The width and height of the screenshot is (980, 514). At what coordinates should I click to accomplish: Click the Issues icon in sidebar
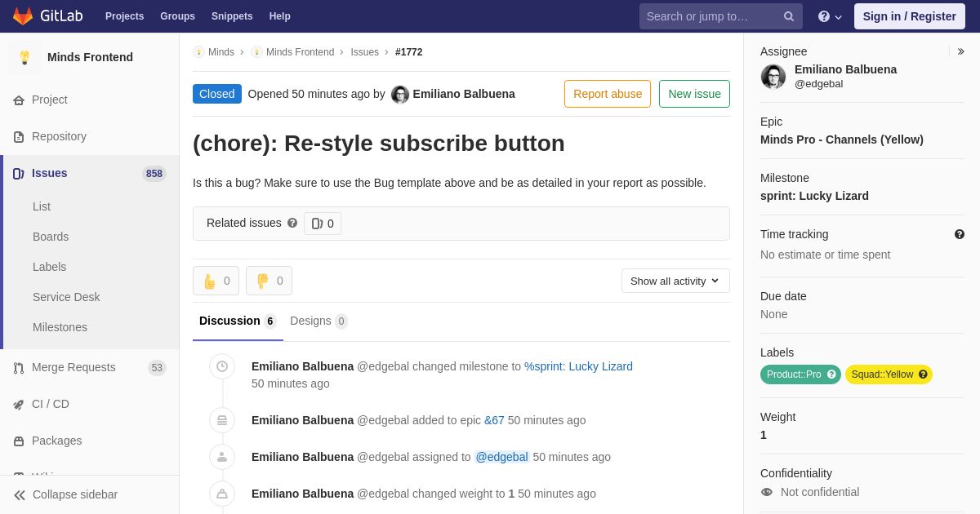point(19,174)
